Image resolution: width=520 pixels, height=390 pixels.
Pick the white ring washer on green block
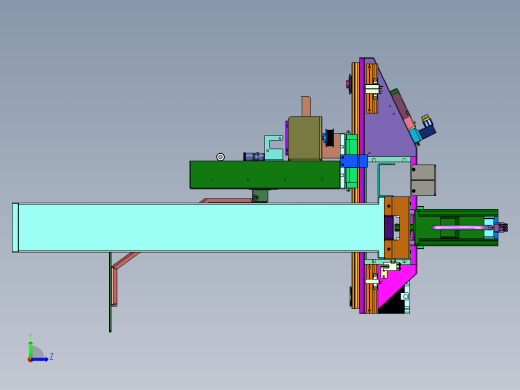pos(220,157)
